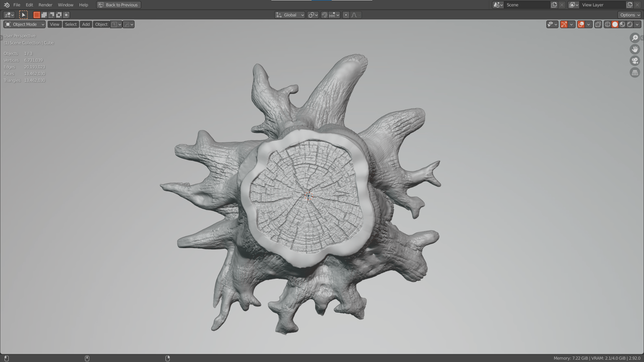
Task: Click the Edges count 20,193,023
Action: click(34, 67)
